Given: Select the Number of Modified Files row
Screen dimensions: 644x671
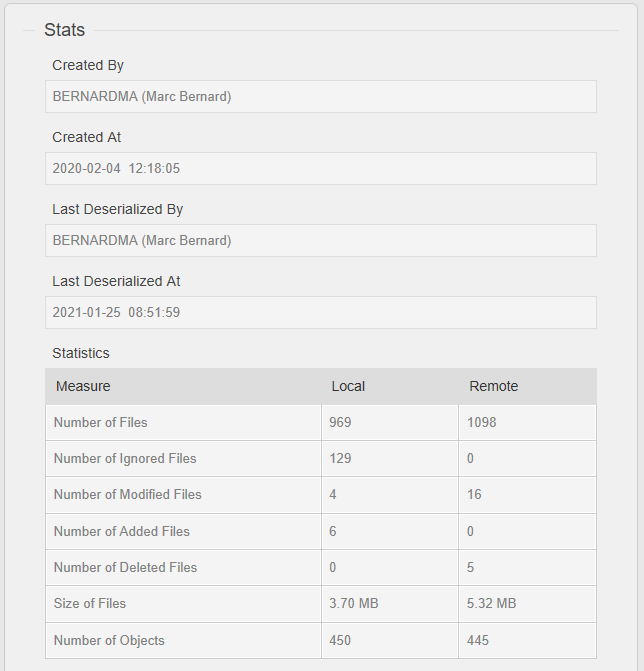Looking at the screenshot, I should 321,495.
